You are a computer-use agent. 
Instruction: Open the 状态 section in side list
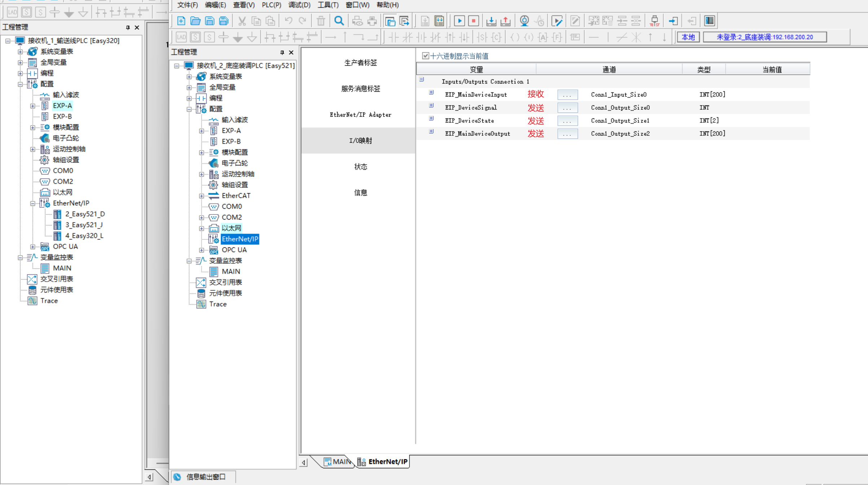click(360, 166)
